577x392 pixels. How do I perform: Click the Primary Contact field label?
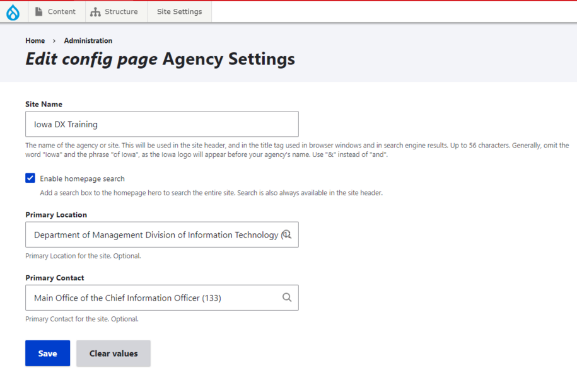click(54, 277)
